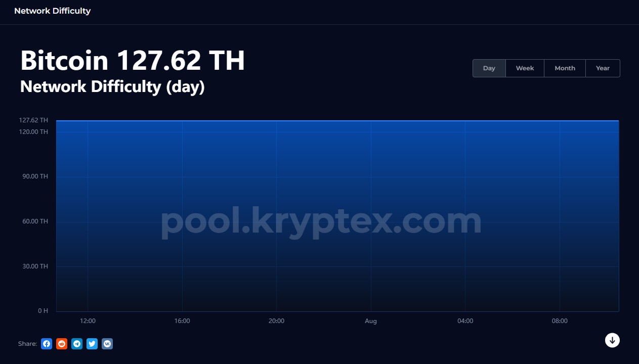This screenshot has height=364, width=639.
Task: Click the Network Difficulty header title
Action: (x=53, y=11)
